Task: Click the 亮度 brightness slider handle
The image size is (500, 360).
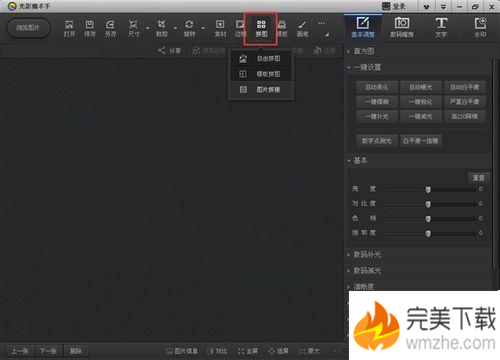Action: (x=428, y=189)
